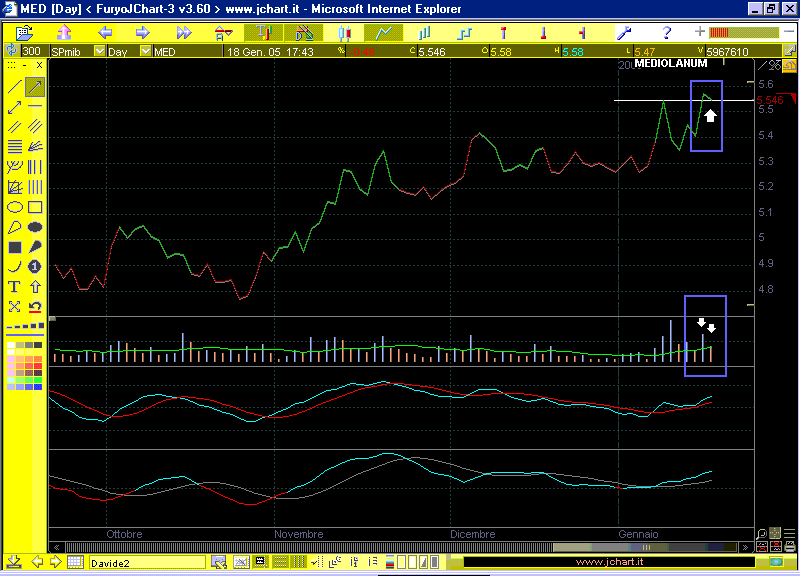Image resolution: width=800 pixels, height=576 pixels.
Task: Select the ellipse drawing tool
Action: [14, 207]
